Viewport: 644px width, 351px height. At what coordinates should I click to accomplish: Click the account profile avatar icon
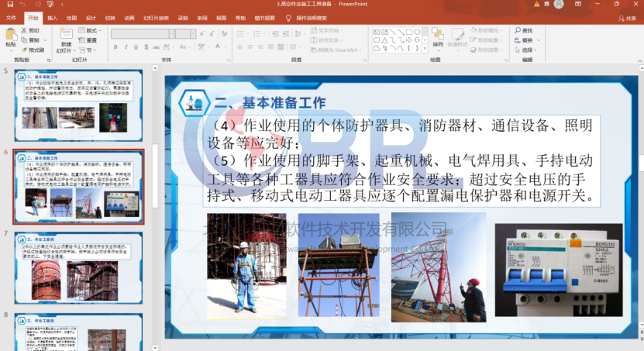pyautogui.click(x=559, y=4)
